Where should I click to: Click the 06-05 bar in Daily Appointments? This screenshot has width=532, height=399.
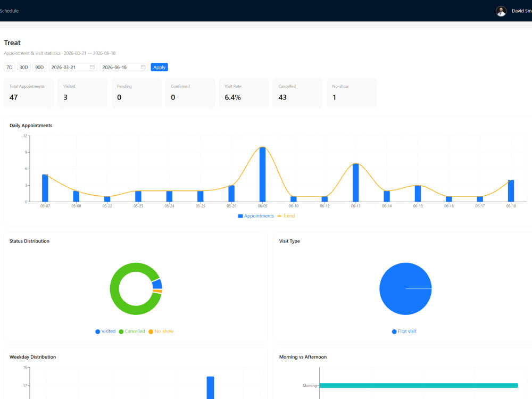[263, 174]
